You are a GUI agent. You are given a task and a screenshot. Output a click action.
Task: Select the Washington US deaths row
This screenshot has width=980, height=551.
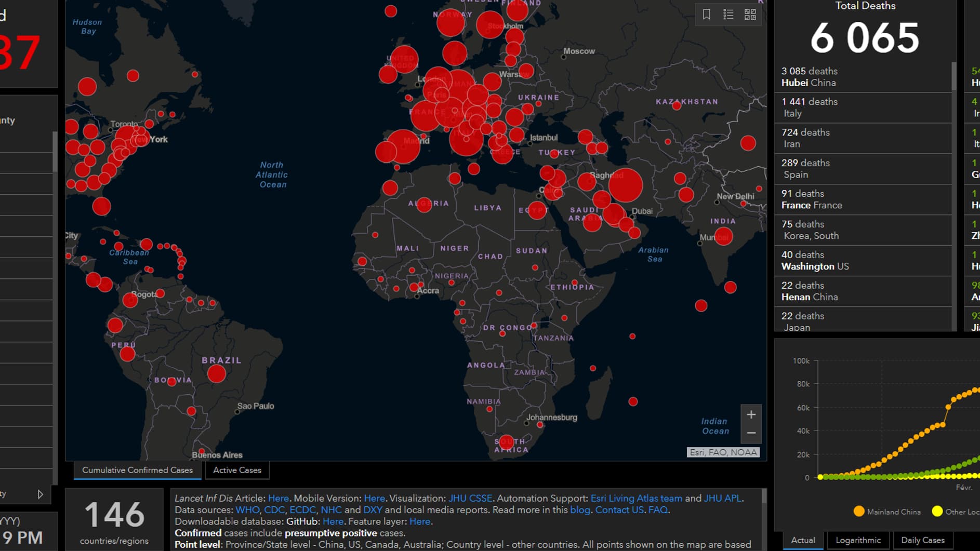point(863,261)
